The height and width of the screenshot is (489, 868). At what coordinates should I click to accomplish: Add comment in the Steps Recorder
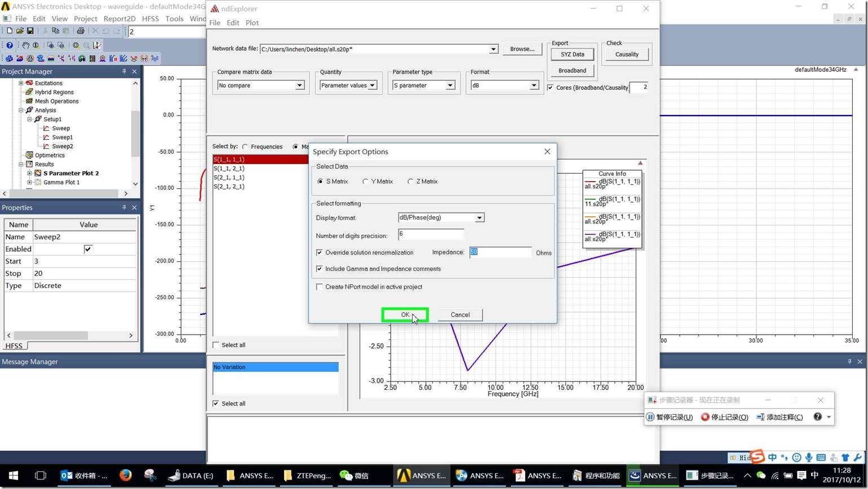click(x=780, y=417)
